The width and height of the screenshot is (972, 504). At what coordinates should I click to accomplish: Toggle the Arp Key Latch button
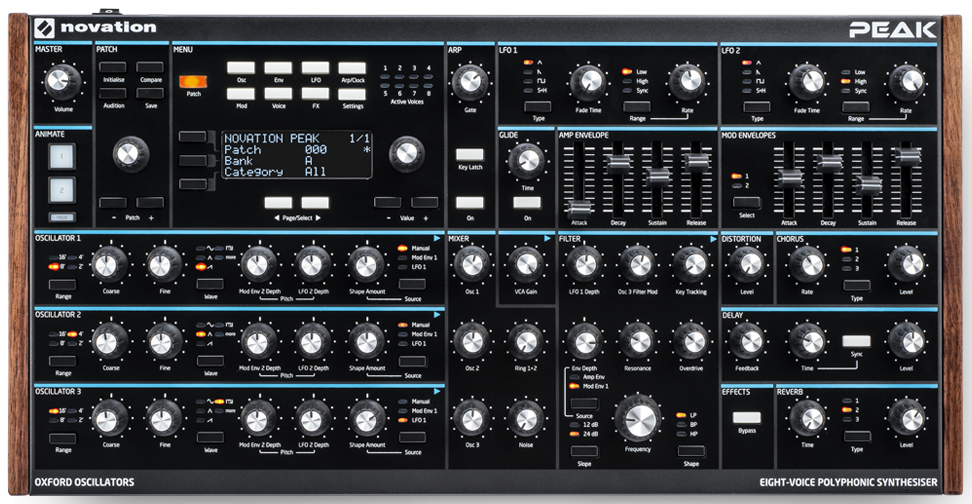point(470,154)
